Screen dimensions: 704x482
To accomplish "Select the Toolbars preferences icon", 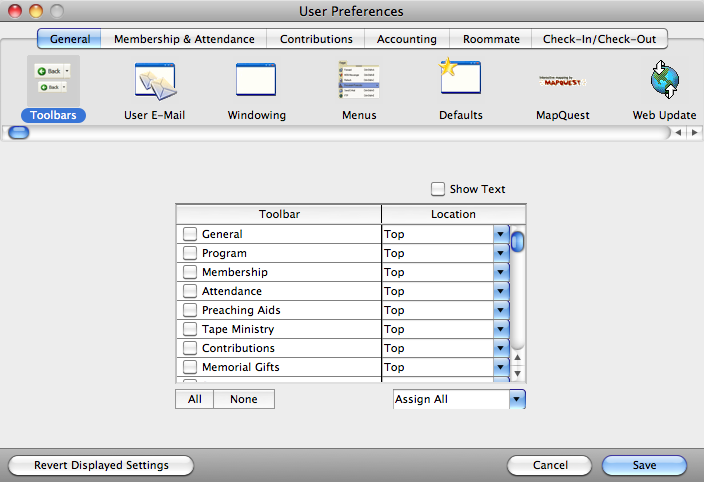I will 53,80.
